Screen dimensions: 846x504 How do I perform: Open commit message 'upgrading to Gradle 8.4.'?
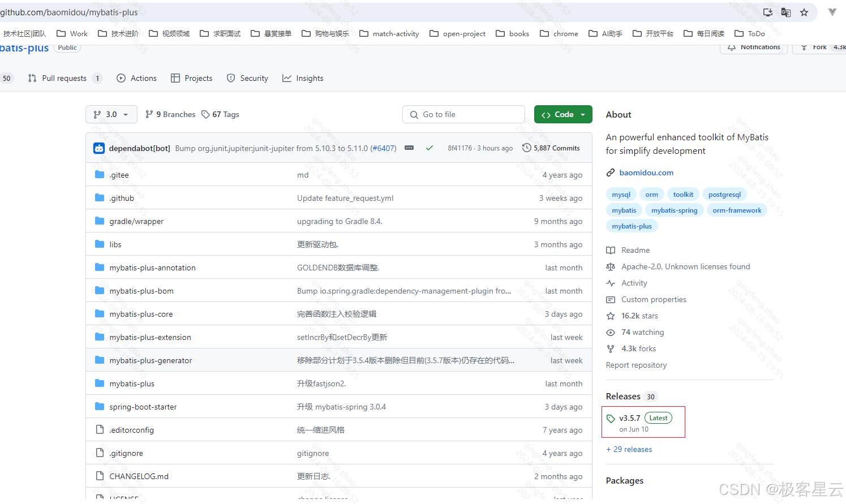tap(340, 222)
